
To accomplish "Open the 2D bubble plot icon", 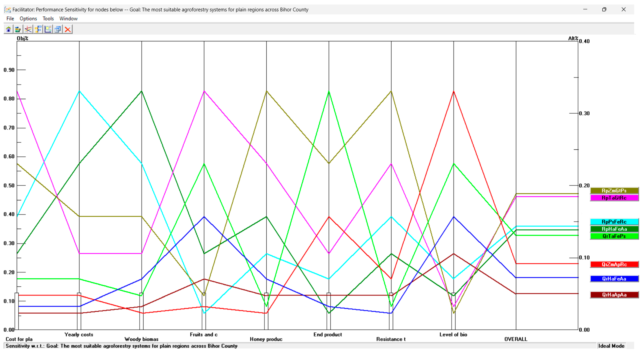I will [48, 29].
